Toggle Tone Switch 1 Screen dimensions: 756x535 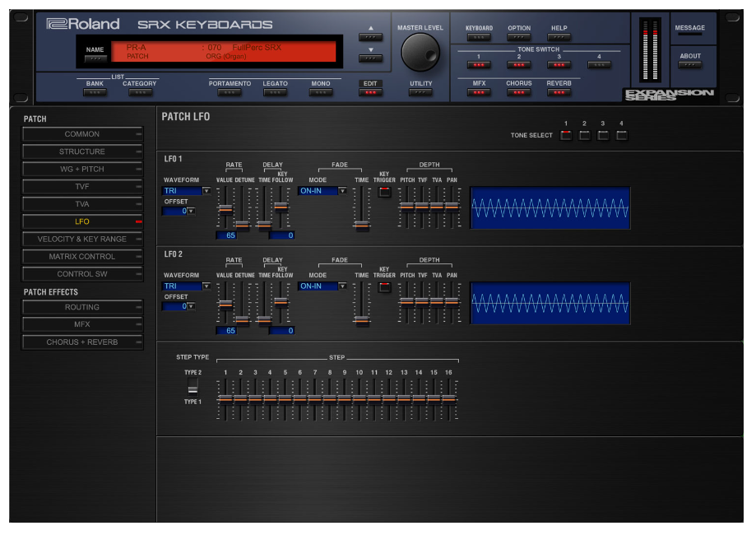pos(479,65)
